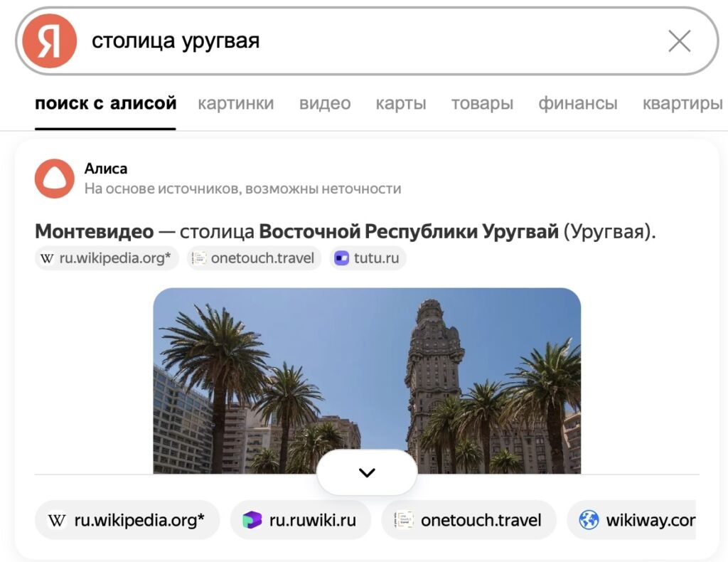Open the 'карты' tab
This screenshot has width=728, height=562.
(401, 103)
